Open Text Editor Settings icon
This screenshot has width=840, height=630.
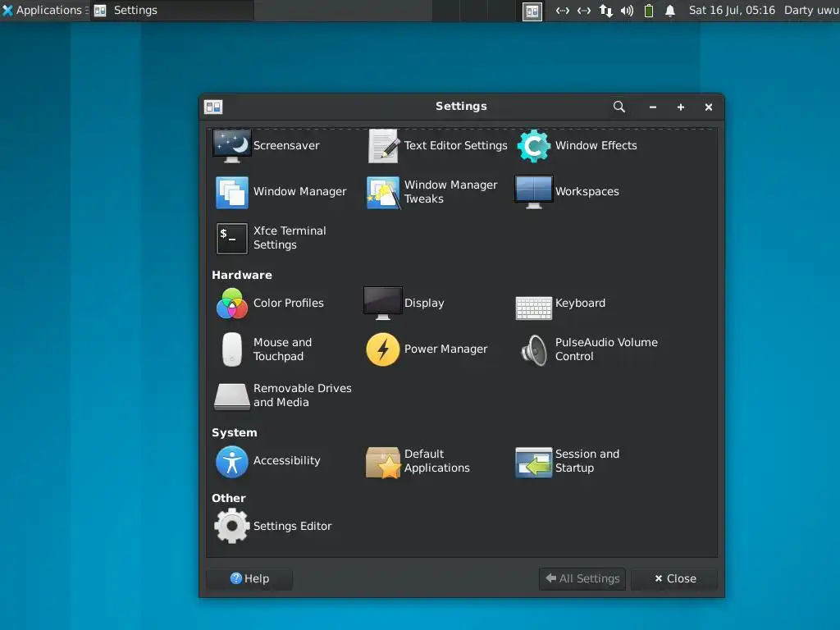pos(383,146)
